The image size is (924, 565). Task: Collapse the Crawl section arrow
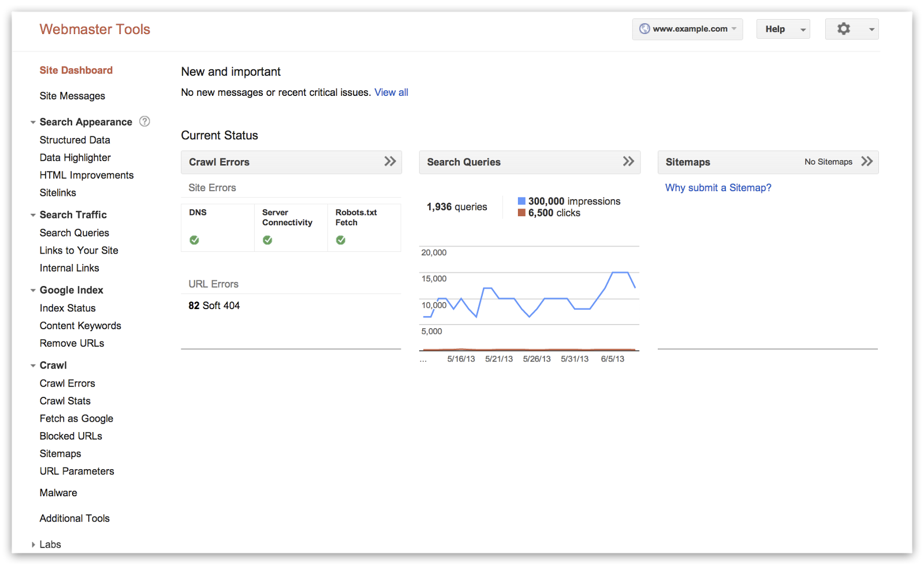point(33,366)
